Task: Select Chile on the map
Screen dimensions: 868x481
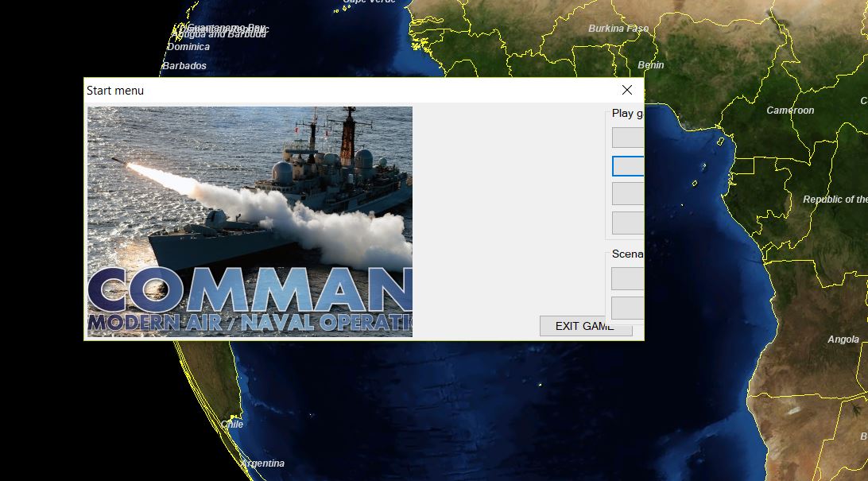Action: coord(232,424)
